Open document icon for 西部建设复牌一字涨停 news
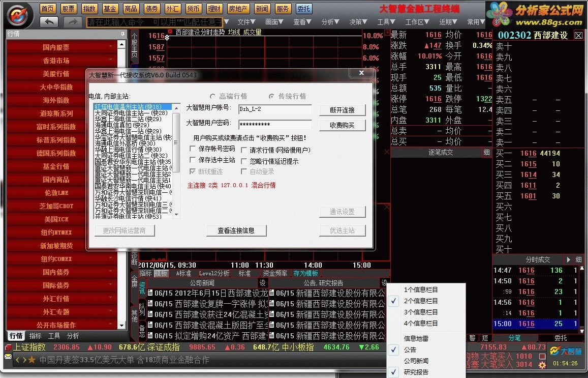Image resolution: width=588 pixels, height=378 pixels. click(x=150, y=303)
